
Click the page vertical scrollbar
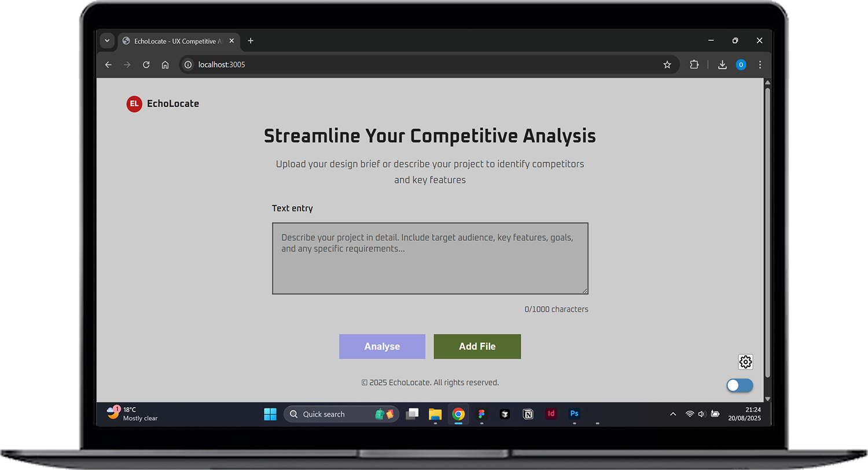tap(768, 232)
